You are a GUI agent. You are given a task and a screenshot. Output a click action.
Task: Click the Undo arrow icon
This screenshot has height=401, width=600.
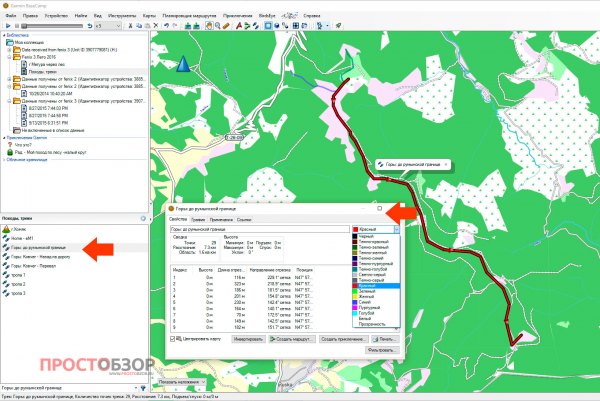pos(166,26)
